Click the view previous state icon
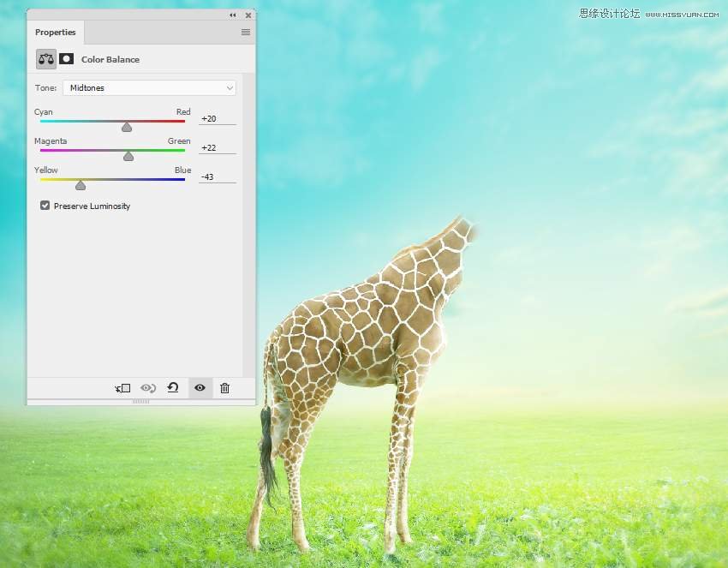 point(148,388)
